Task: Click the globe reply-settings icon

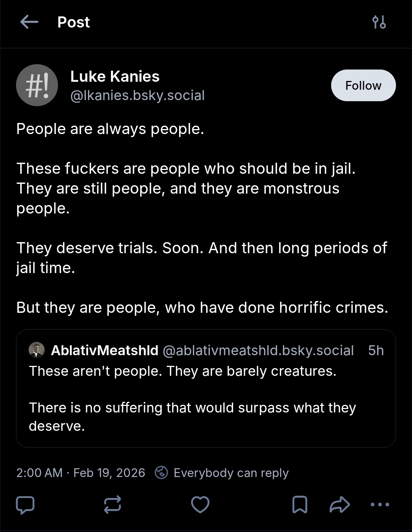Action: 161,473
